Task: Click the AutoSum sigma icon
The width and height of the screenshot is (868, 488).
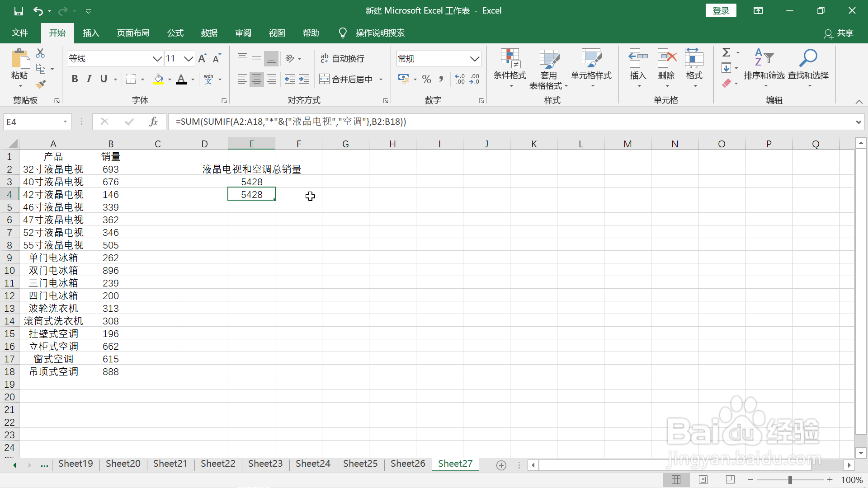Action: (x=726, y=52)
